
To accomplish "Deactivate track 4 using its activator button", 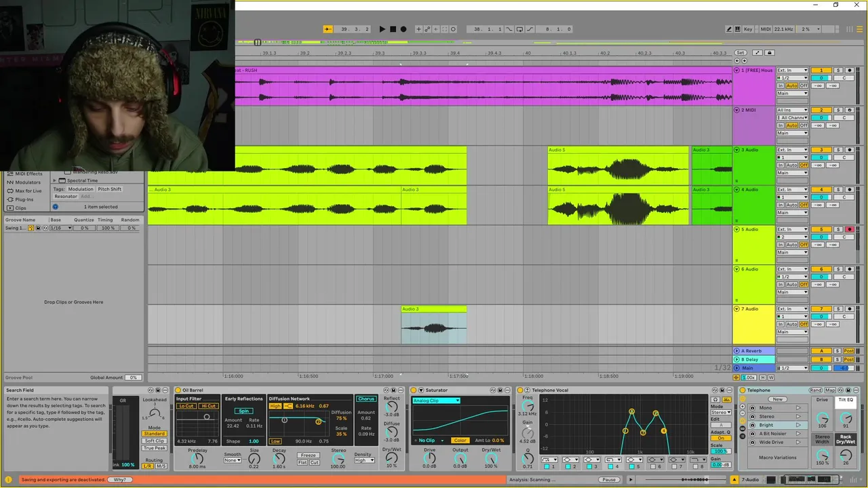I will (821, 190).
